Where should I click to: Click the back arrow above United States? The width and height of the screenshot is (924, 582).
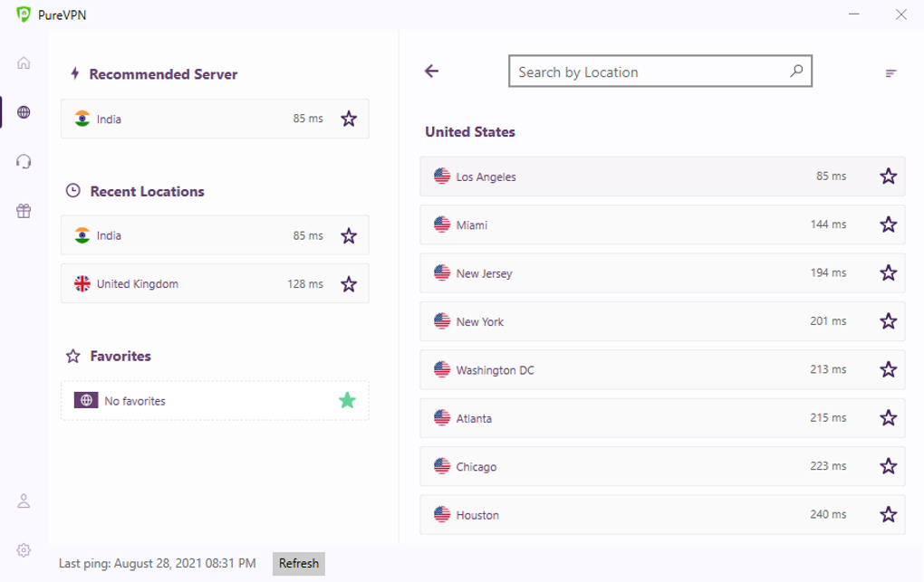click(x=432, y=71)
